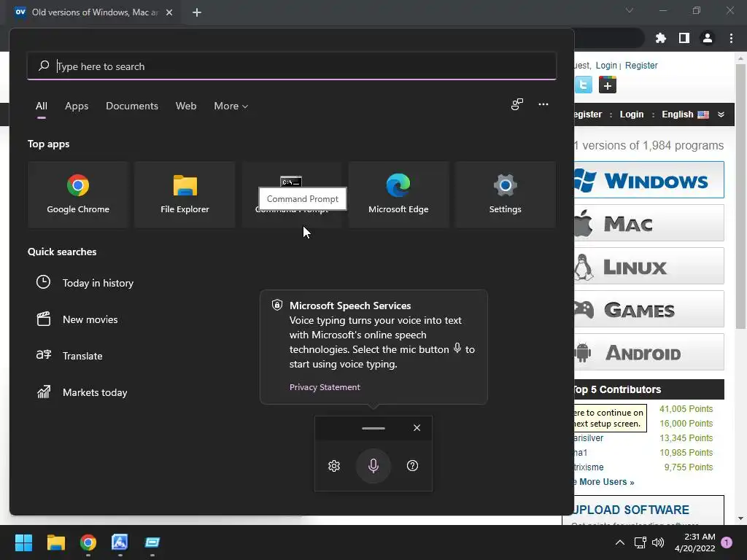Open the Linux category on the webpage
Screen dimensions: 747x560
pos(649,265)
